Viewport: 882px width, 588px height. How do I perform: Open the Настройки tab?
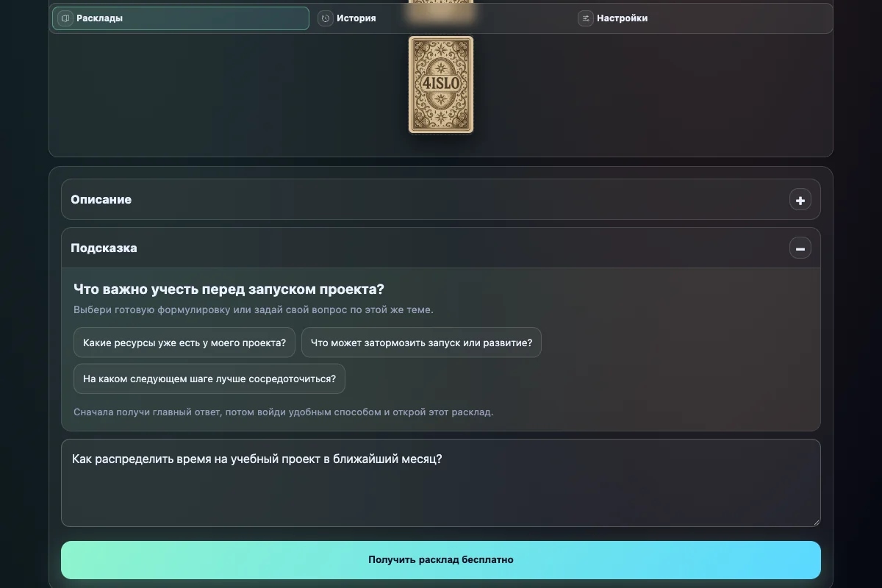[x=701, y=18]
